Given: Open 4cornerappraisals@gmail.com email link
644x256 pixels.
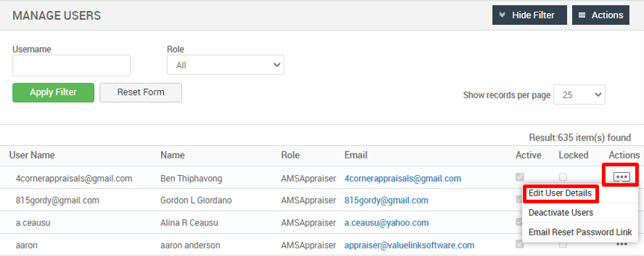Looking at the screenshot, I should (x=403, y=179).
